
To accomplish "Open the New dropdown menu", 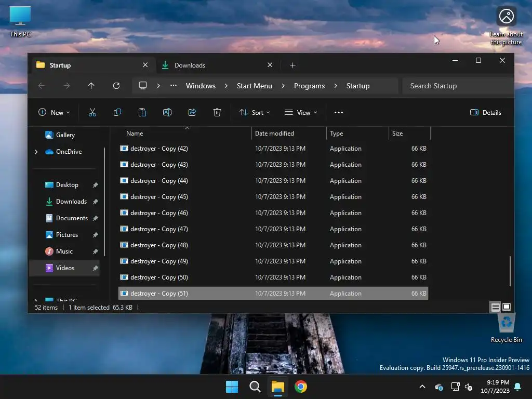I will click(54, 112).
